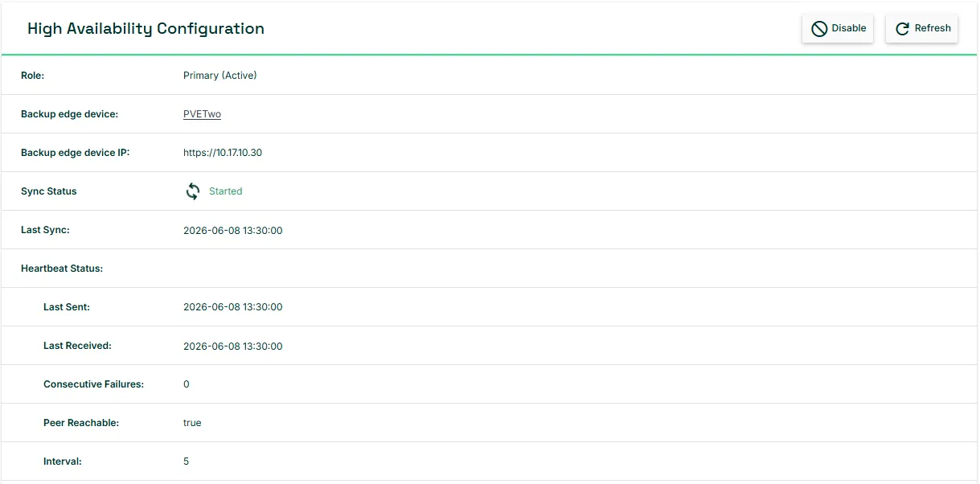980x484 pixels.
Task: Click the Peer Reachable true value
Action: (192, 423)
